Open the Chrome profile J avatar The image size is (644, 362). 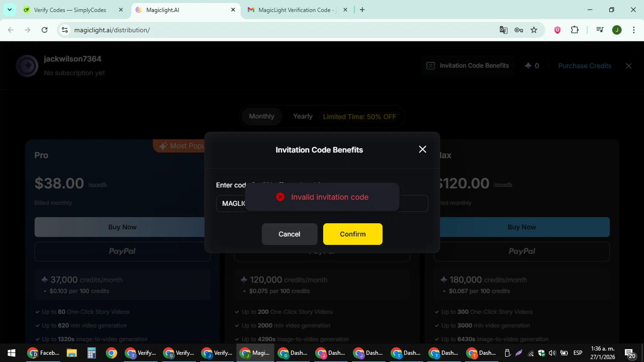pyautogui.click(x=617, y=30)
